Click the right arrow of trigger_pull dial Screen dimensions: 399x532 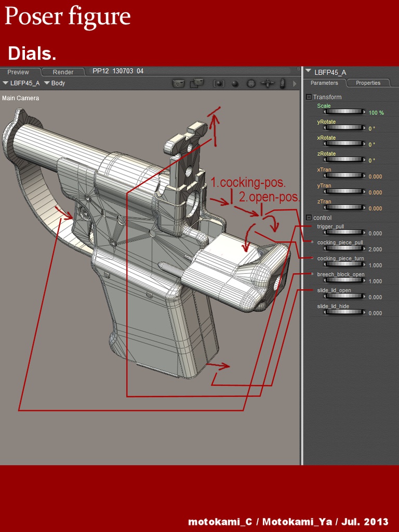[364, 232]
